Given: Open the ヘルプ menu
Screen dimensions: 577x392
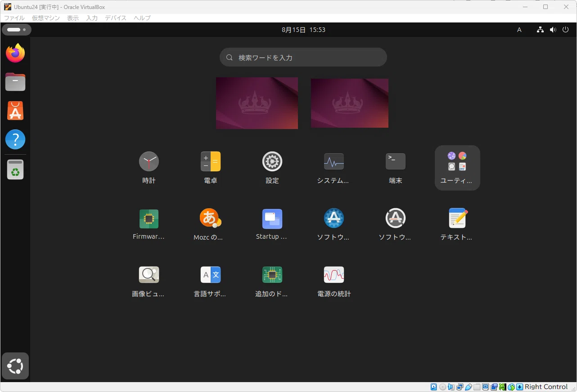Looking at the screenshot, I should tap(142, 18).
